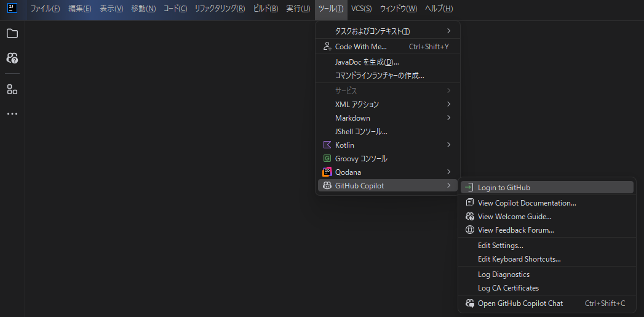Open the 表示(V) menu
Screen dimensions: 644x317
111,9
